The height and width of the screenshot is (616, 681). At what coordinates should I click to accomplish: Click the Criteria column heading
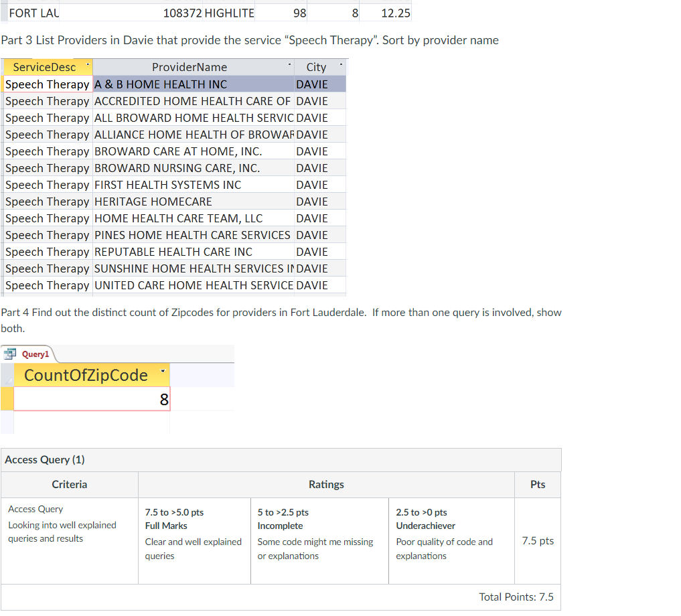click(70, 484)
